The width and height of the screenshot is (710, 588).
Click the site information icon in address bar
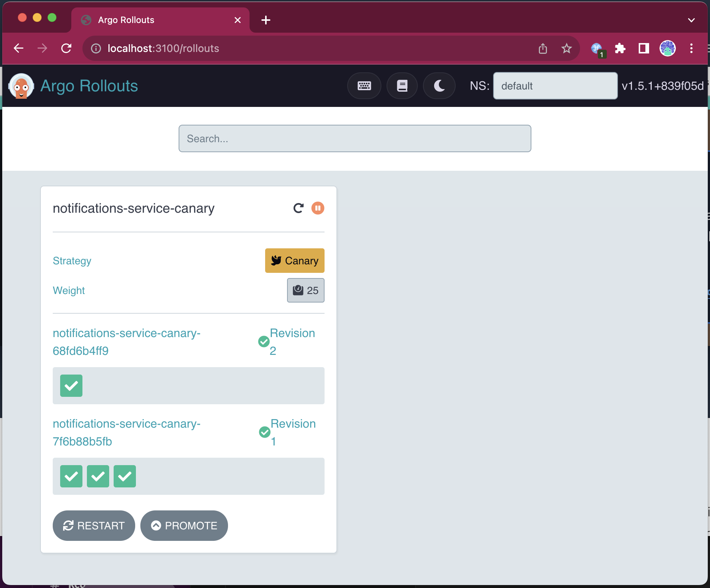(96, 48)
